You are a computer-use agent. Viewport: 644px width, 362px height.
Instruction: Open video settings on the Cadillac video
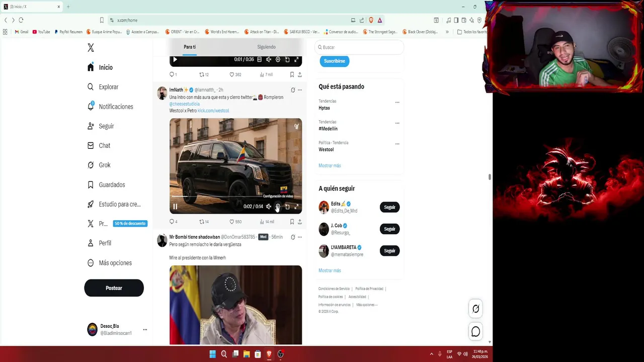tap(278, 206)
